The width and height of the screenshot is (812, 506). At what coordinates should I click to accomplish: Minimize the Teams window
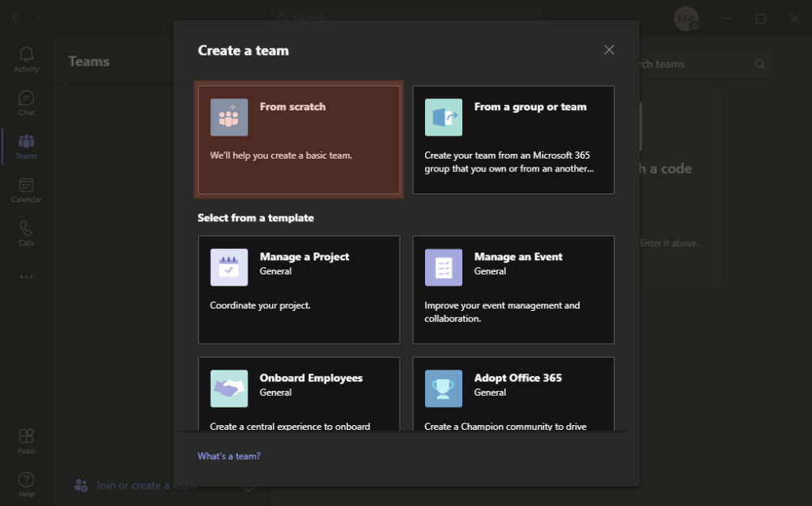(x=726, y=19)
